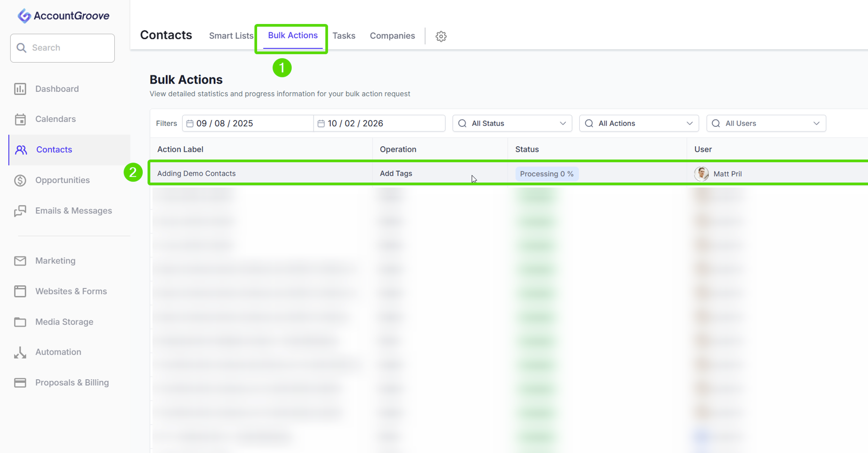Click the Operation column header
Viewport: 868px width, 453px height.
click(398, 149)
